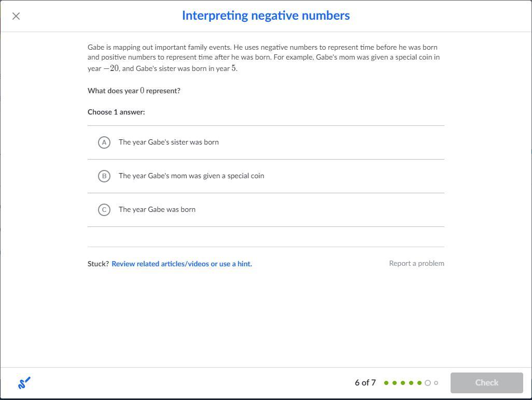This screenshot has height=400, width=532.
Task: Click the "Choose 1 answer:" label
Action: click(x=116, y=112)
